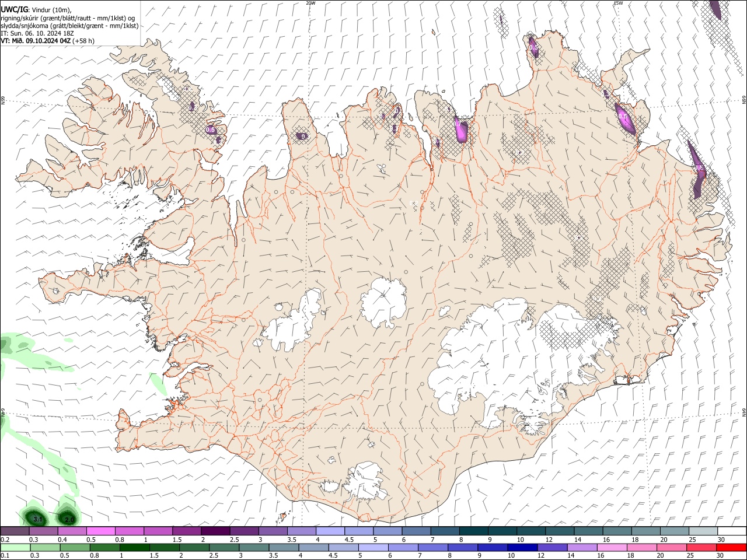Click the UWC/IG title text
747x560 pixels.
point(14,9)
